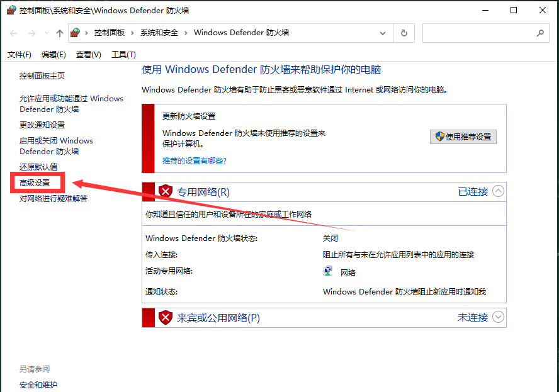Select 控制面板 breadcrumb in address bar
Image resolution: width=559 pixels, height=392 pixels.
[x=110, y=33]
